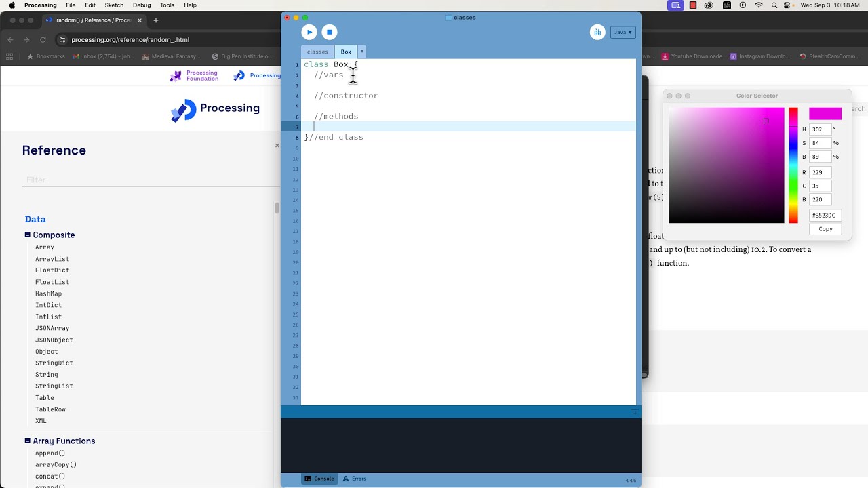Collapse the Array Functions section
This screenshot has width=868, height=488.
(x=28, y=441)
